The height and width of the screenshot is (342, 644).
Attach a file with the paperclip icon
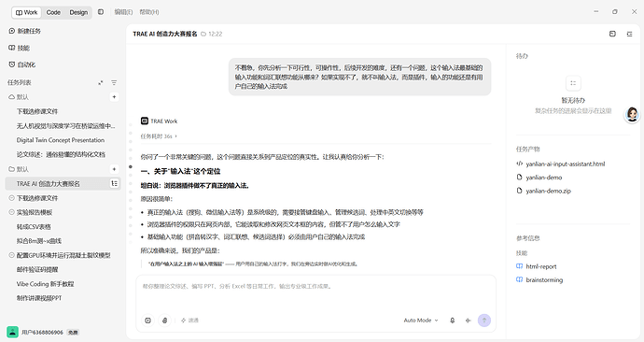point(164,321)
